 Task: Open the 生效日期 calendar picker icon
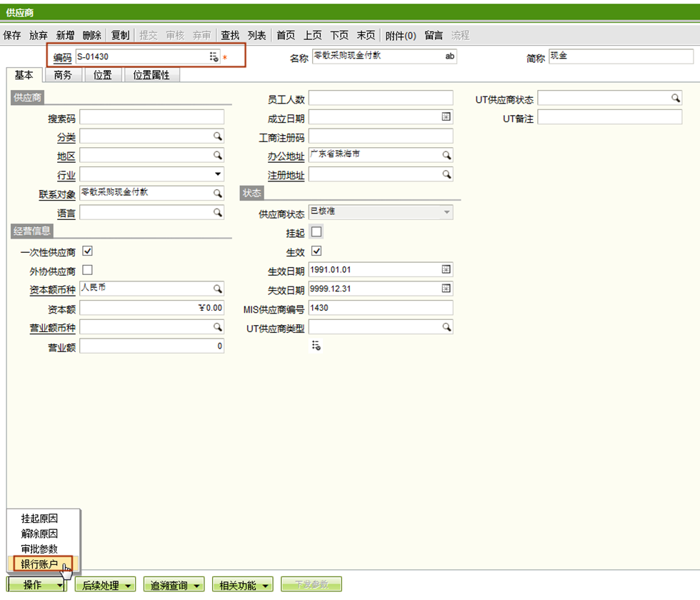coord(446,269)
